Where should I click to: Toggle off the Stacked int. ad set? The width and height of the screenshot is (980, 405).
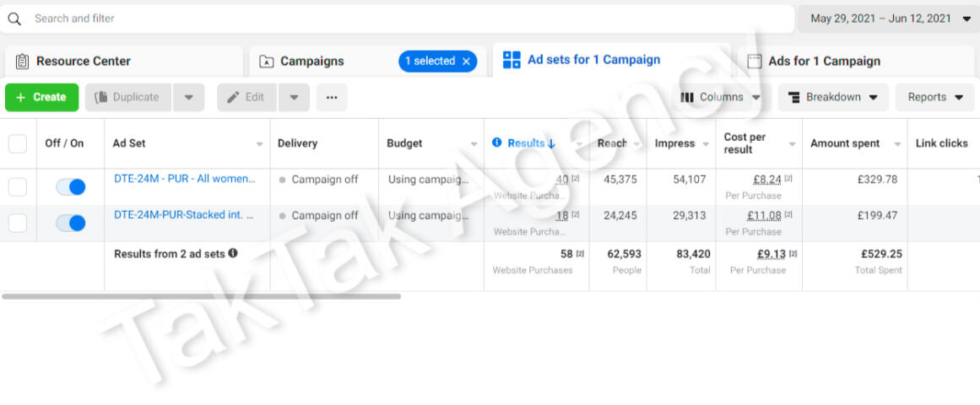(x=71, y=224)
